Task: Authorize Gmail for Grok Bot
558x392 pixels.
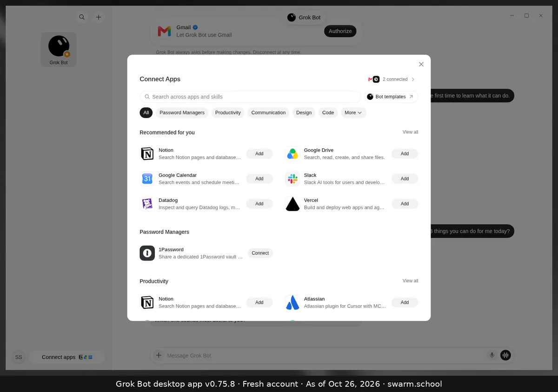Action: click(340, 31)
